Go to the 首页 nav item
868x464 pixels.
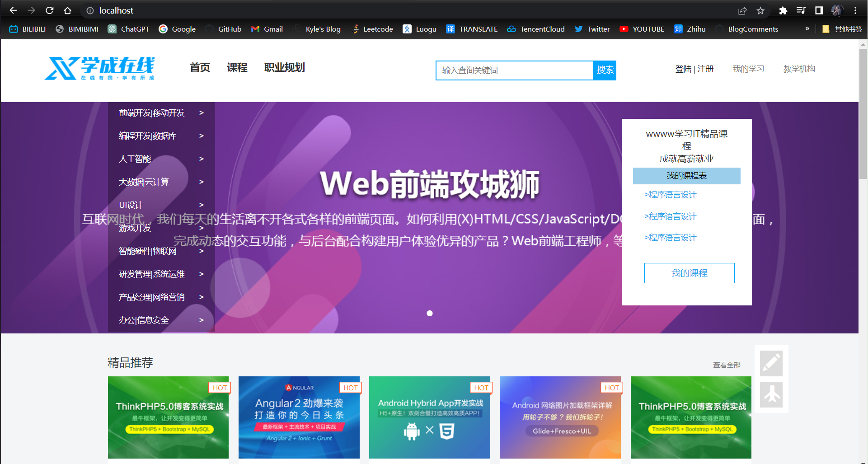tap(200, 68)
